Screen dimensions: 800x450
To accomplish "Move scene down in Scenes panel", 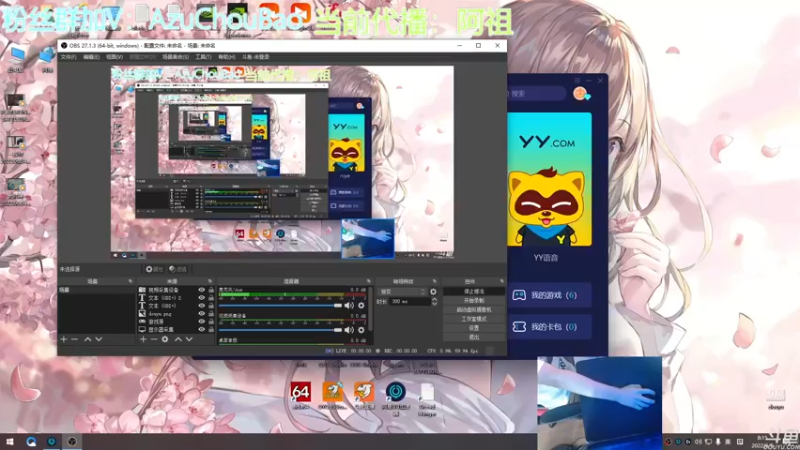I will pyautogui.click(x=98, y=339).
